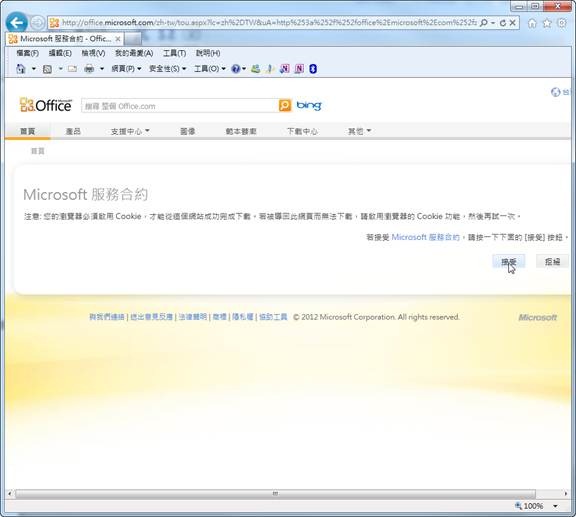Select the 下載中心 navigation tab
This screenshot has height=517, width=576.
coord(302,131)
